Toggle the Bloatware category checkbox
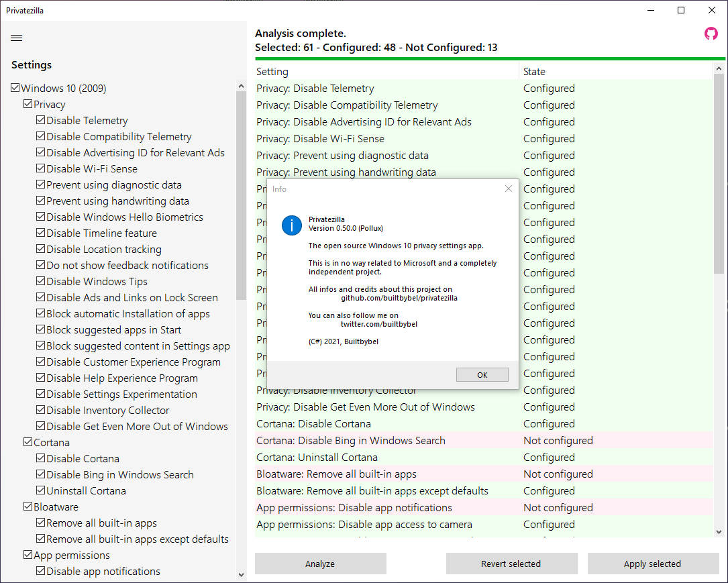Image resolution: width=728 pixels, height=583 pixels. coord(28,507)
